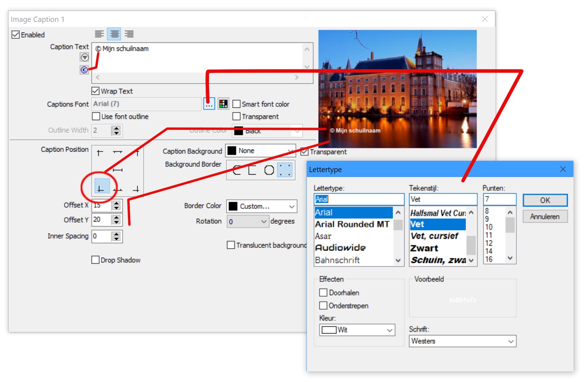The height and width of the screenshot is (382, 588).
Task: Check Use font outline
Action: (96, 116)
